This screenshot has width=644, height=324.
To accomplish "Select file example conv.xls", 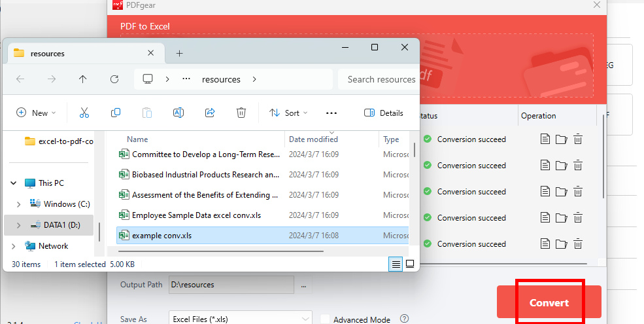I will pyautogui.click(x=263, y=236).
